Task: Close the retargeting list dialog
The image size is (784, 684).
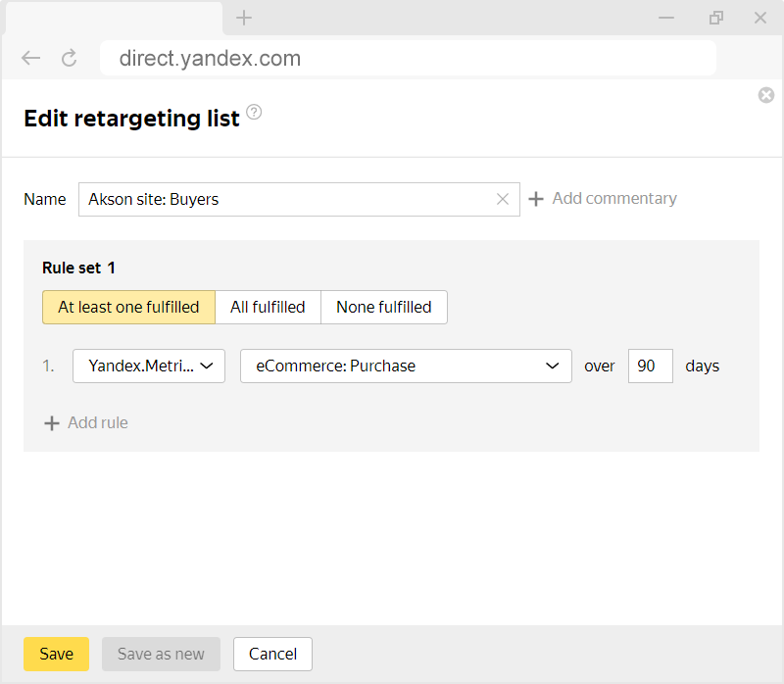Action: click(x=766, y=95)
